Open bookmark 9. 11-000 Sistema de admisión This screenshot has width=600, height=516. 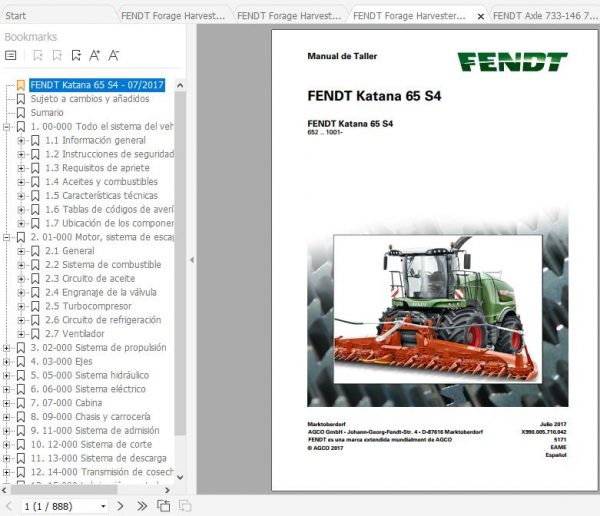pyautogui.click(x=95, y=430)
